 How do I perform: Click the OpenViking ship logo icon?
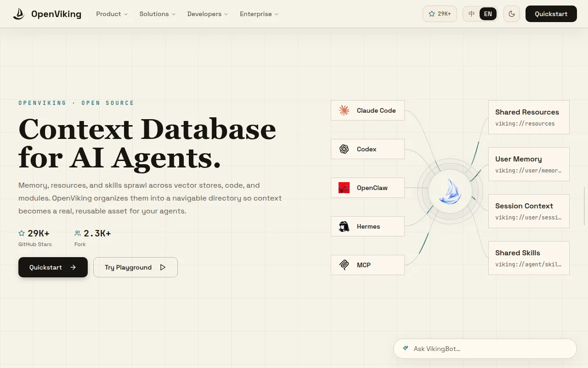point(18,14)
